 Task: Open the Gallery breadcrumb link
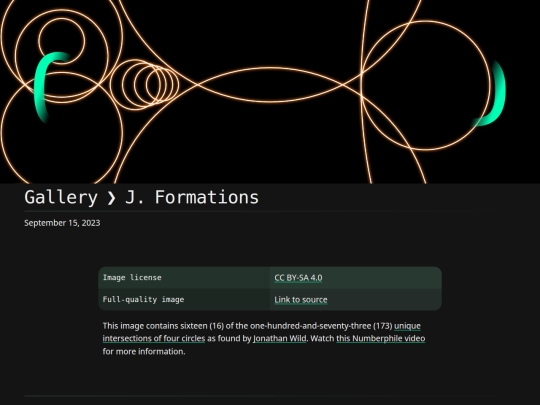point(61,198)
